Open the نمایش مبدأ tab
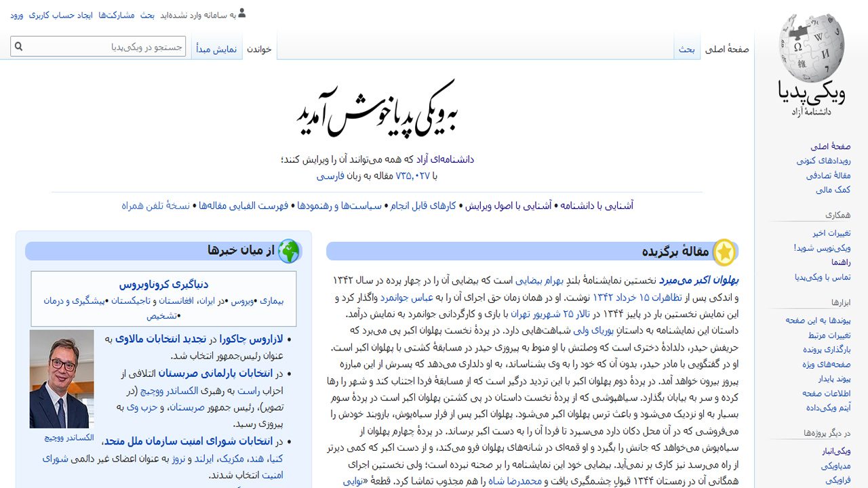The width and height of the screenshot is (868, 488). (x=216, y=49)
